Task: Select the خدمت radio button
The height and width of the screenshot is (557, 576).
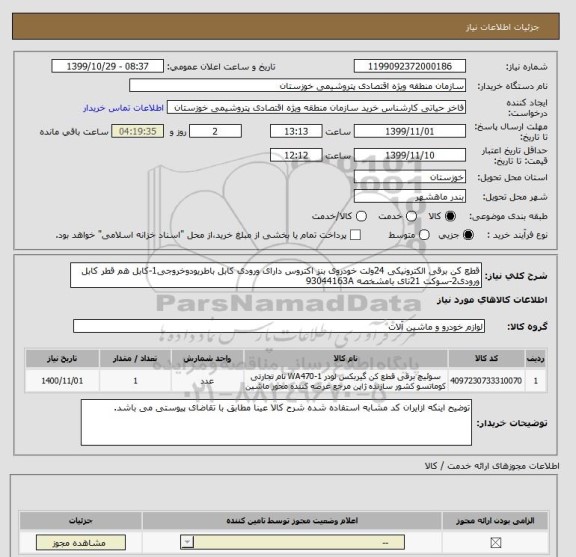Action: [411, 216]
